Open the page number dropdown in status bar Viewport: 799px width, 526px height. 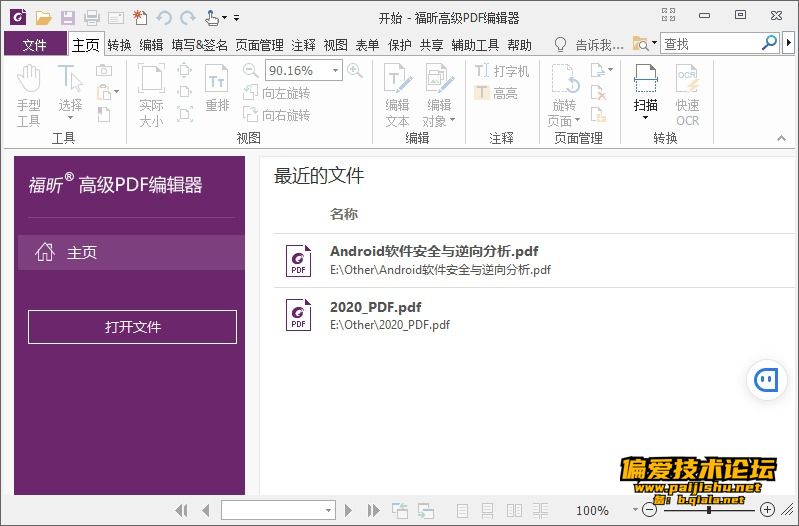[x=328, y=510]
